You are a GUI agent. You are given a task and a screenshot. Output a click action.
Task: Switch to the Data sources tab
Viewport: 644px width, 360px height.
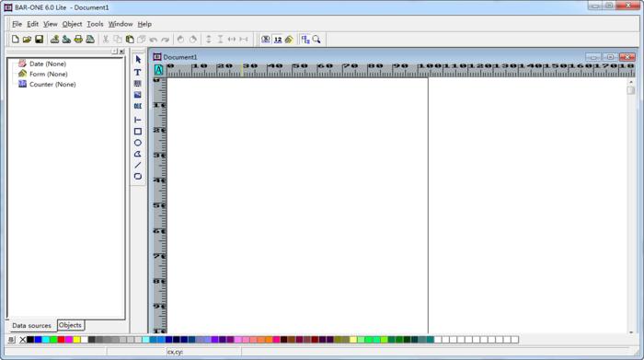click(31, 326)
